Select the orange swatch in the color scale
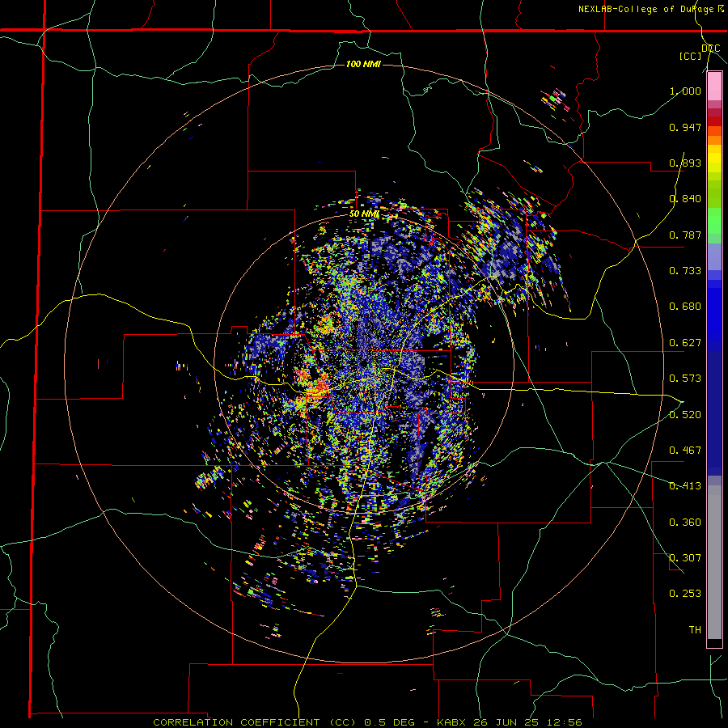The height and width of the screenshot is (728, 728). (714, 140)
